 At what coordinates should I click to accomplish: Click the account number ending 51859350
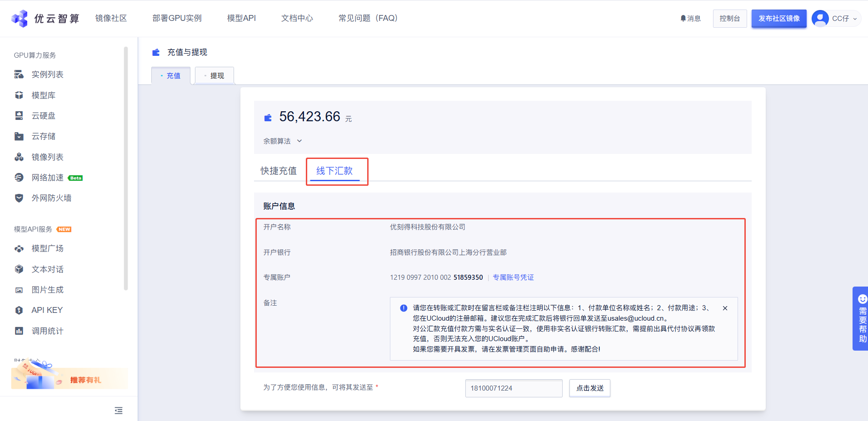[x=436, y=277]
